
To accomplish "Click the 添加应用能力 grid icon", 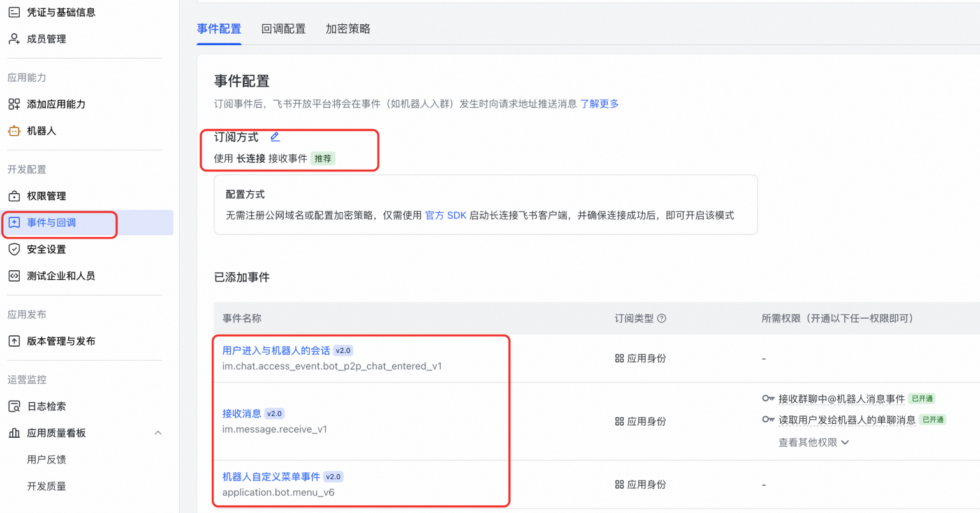I will click(14, 104).
